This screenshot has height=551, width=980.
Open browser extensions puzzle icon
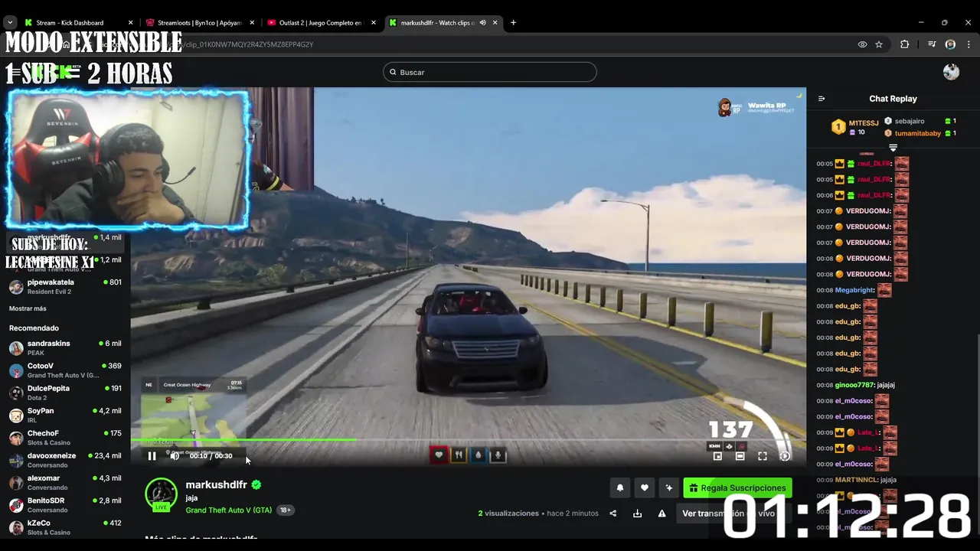point(904,44)
